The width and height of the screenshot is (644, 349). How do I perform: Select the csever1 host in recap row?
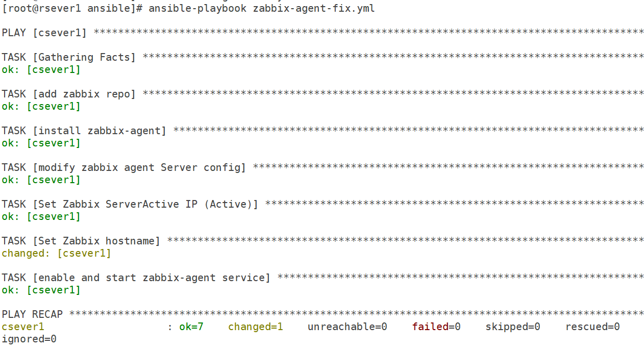[x=23, y=327]
